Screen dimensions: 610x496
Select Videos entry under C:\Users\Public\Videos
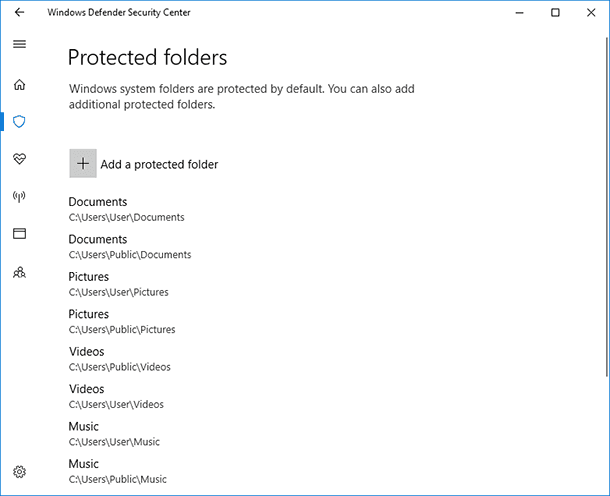tap(120, 359)
